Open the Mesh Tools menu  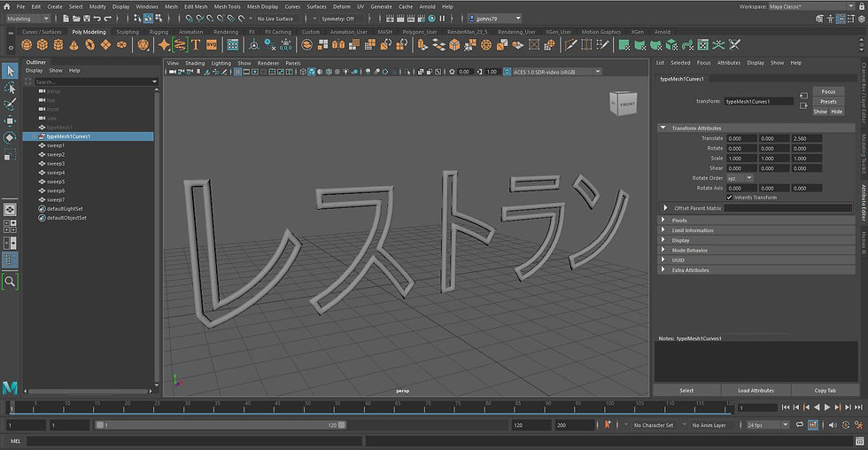tap(227, 6)
